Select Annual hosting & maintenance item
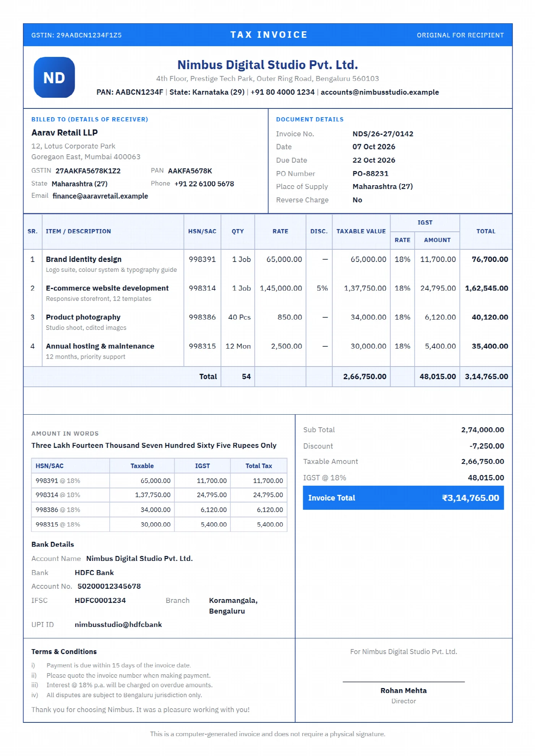The image size is (535, 756). point(100,346)
